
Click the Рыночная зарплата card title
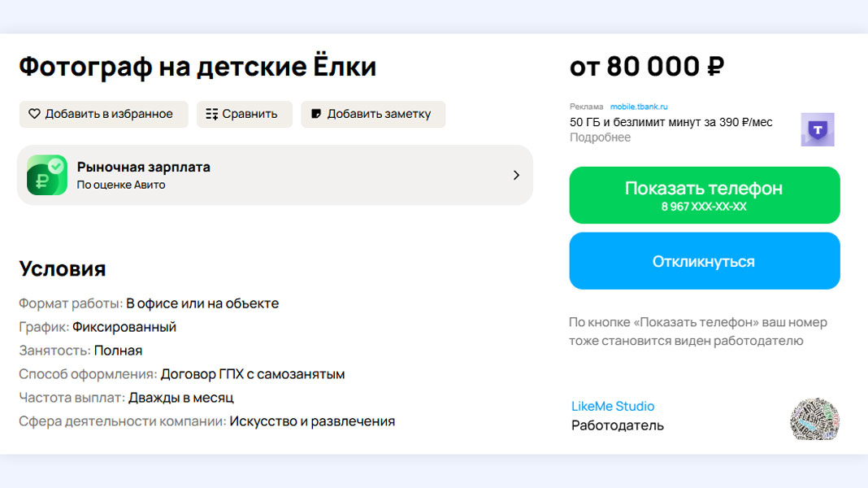tap(143, 167)
